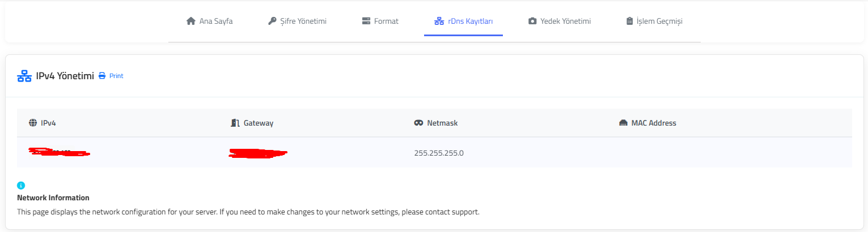Click the home icon beside Ana Sayfa
The height and width of the screenshot is (232, 868).
coord(190,22)
